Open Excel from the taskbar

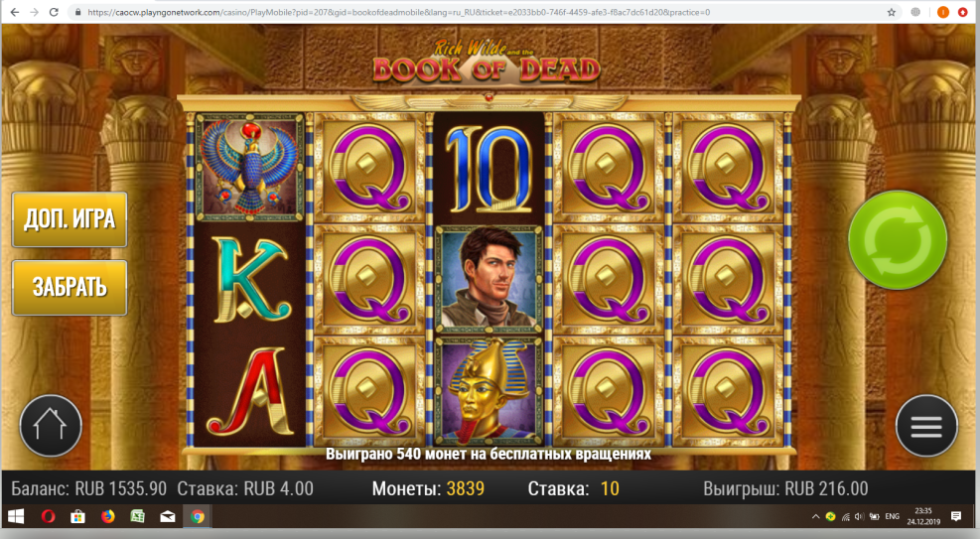coord(137,516)
